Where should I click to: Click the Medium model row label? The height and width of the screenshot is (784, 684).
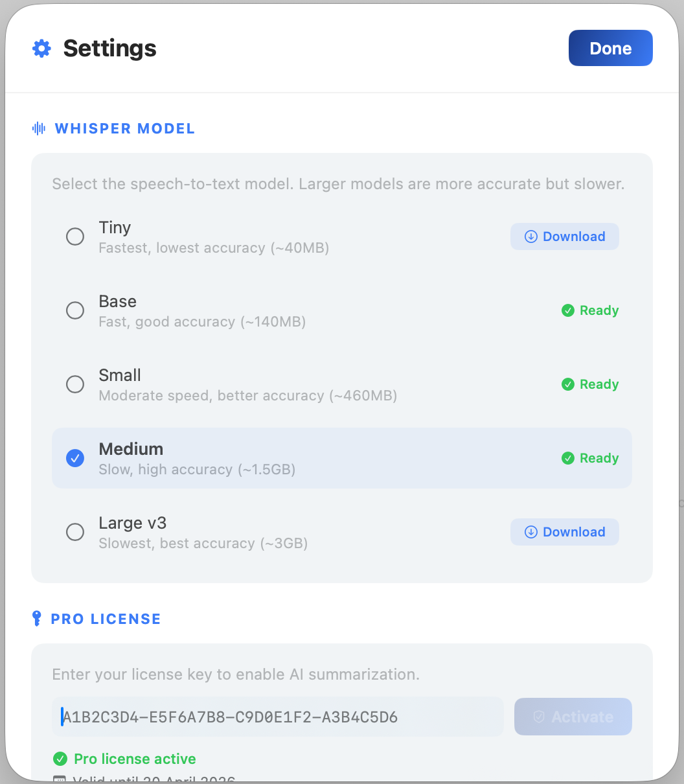click(x=131, y=449)
